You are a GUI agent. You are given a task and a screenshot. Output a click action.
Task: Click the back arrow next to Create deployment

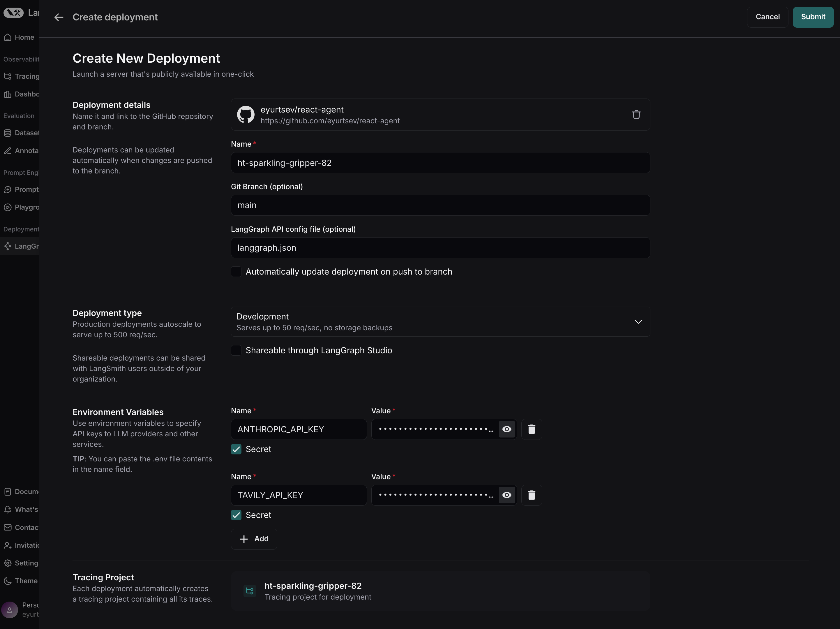pyautogui.click(x=59, y=17)
